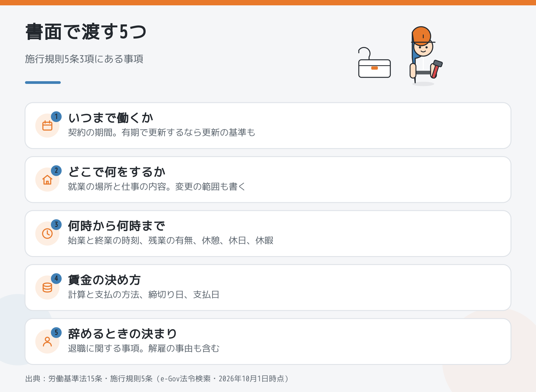
Task: Select the heading 賃金の決め方
Action: pyautogui.click(x=104, y=280)
